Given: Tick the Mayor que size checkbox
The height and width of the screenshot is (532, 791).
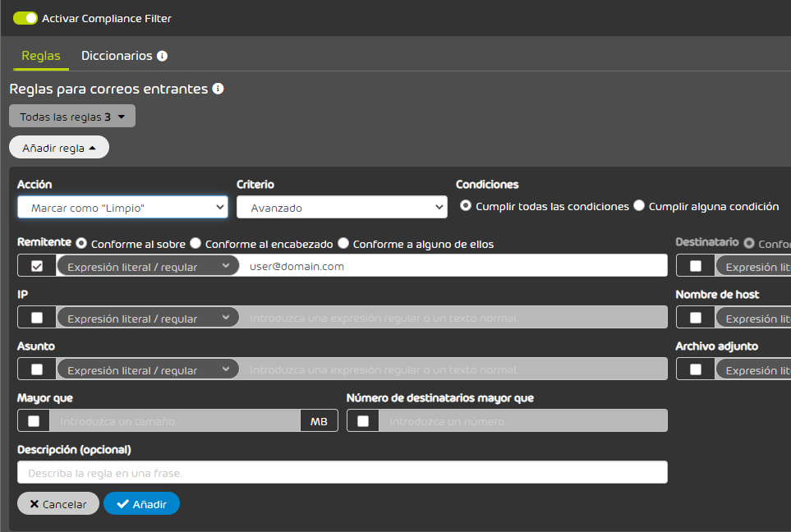Looking at the screenshot, I should click(x=34, y=421).
